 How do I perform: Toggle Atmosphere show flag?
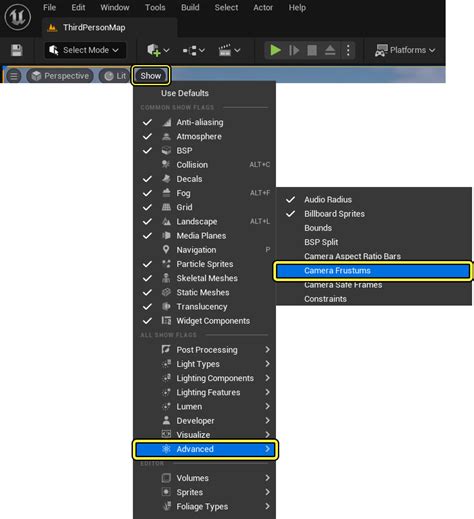[204, 136]
